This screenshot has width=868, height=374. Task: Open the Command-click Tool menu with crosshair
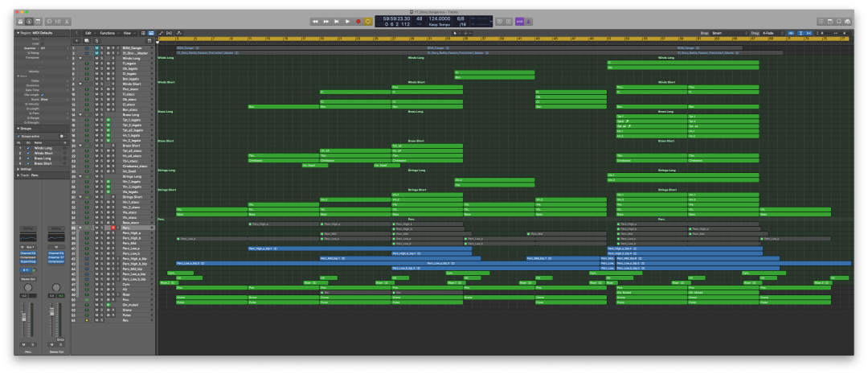pos(467,33)
